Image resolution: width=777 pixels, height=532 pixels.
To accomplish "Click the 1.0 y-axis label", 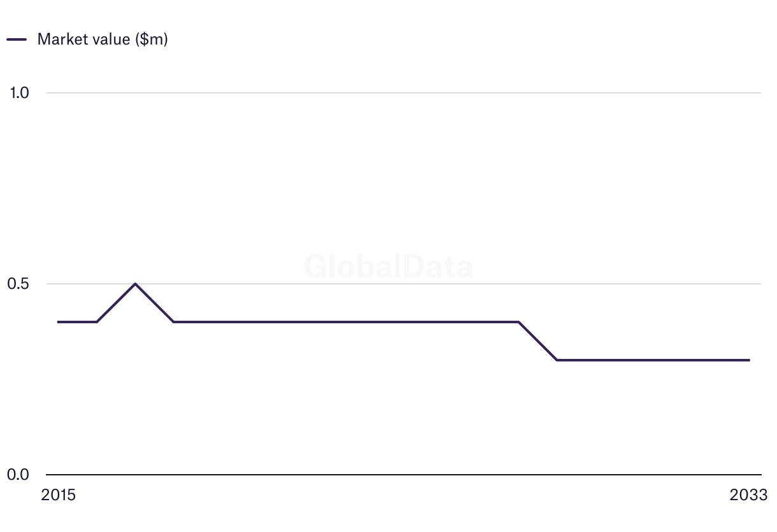I will [x=20, y=93].
